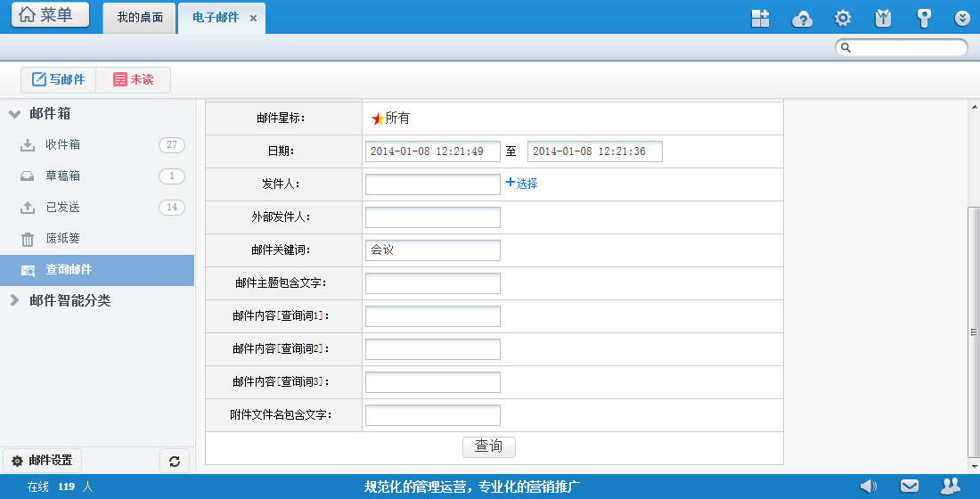Open the 菜单 home menu button
Viewport: 980px width, 499px height.
[x=49, y=15]
